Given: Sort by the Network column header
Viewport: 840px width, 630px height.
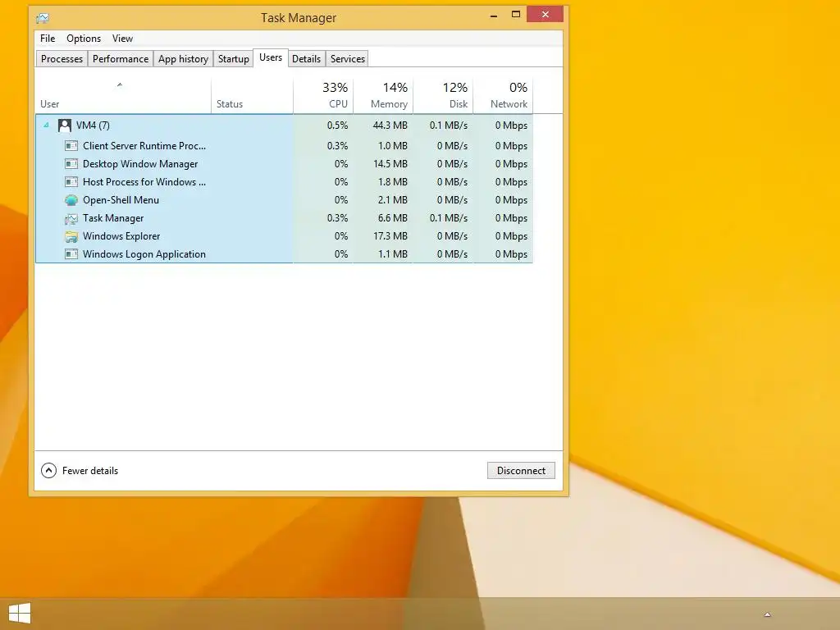Looking at the screenshot, I should pos(503,96).
